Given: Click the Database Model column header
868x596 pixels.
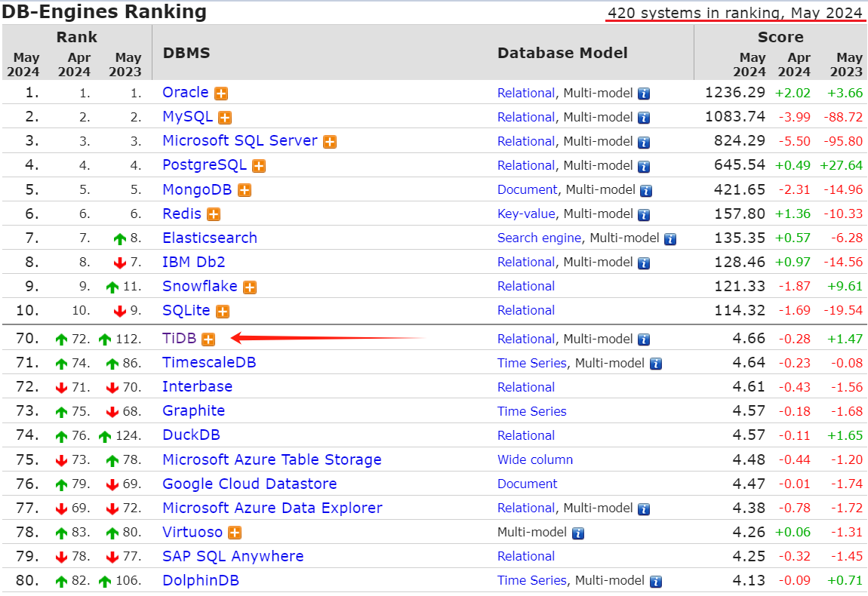Looking at the screenshot, I should [x=562, y=53].
